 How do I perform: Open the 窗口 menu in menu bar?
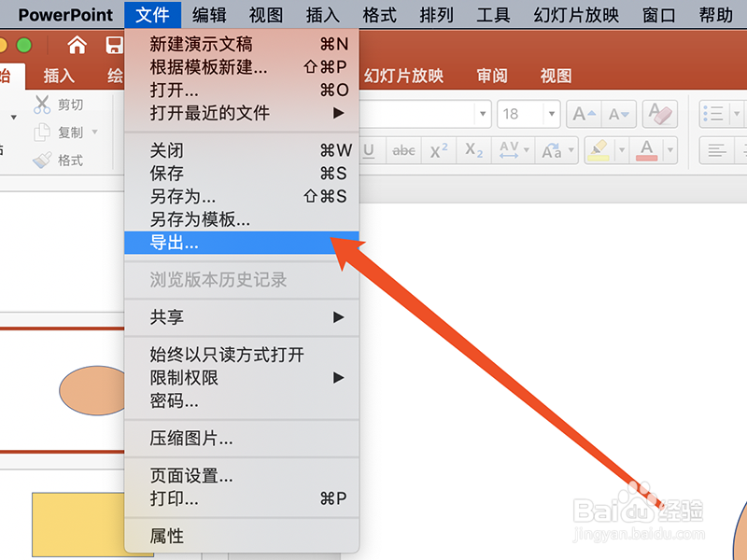point(659,15)
